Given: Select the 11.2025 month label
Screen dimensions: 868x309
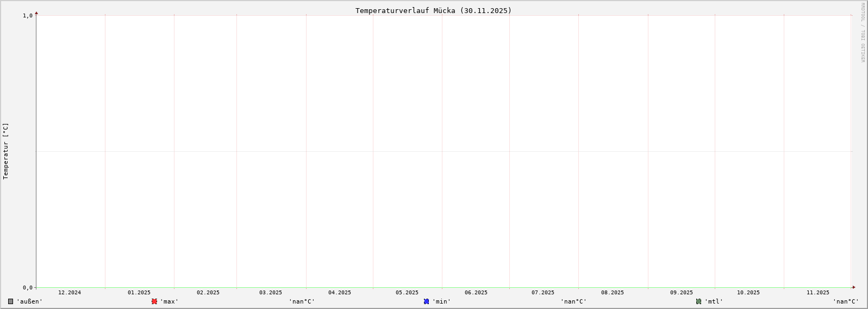Looking at the screenshot, I should point(818,293).
